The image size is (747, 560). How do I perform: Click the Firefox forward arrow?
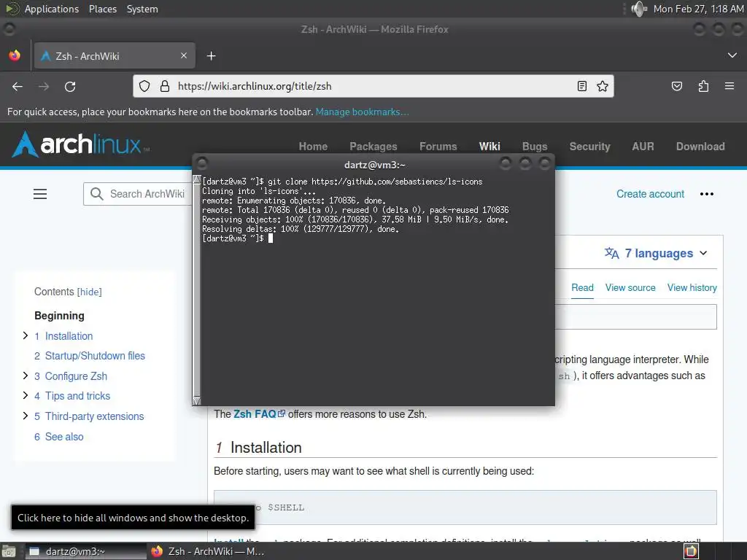coord(44,87)
